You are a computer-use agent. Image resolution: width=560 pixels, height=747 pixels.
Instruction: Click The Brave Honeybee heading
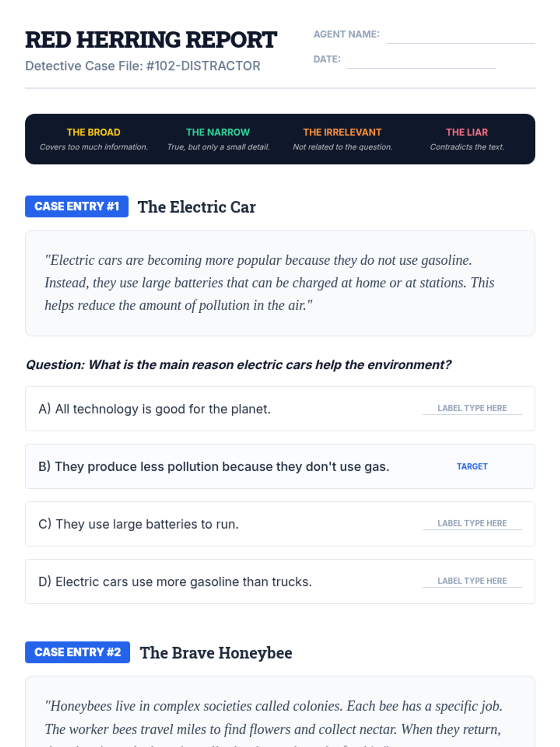[x=216, y=653]
